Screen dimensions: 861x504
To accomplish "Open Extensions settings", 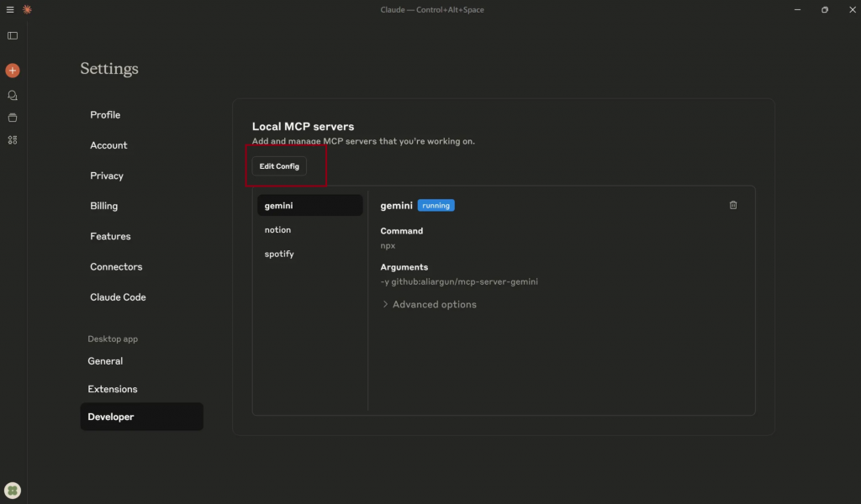I will coord(112,390).
